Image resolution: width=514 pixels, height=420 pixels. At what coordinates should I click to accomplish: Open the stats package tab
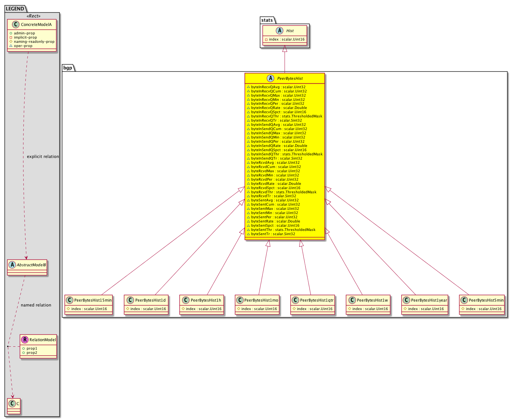pyautogui.click(x=267, y=20)
